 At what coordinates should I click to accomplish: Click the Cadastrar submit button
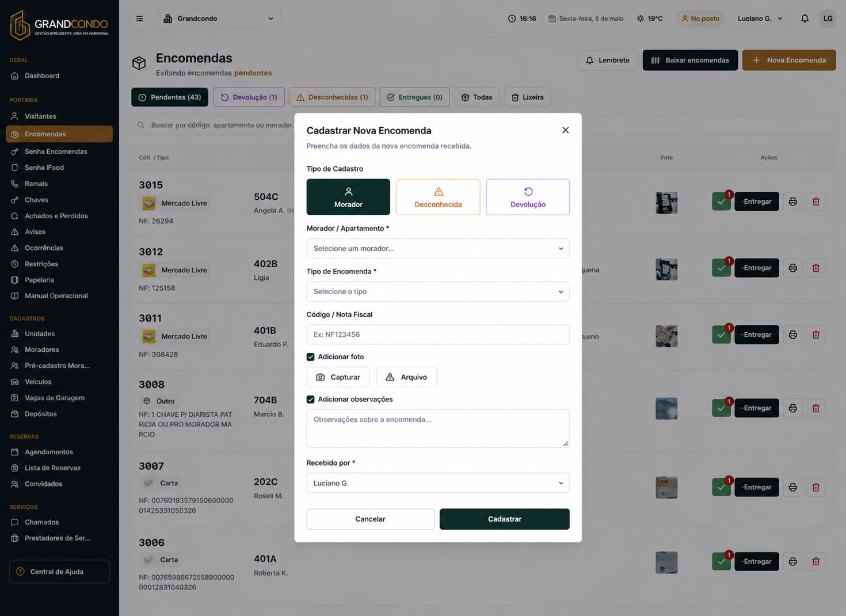coord(505,519)
